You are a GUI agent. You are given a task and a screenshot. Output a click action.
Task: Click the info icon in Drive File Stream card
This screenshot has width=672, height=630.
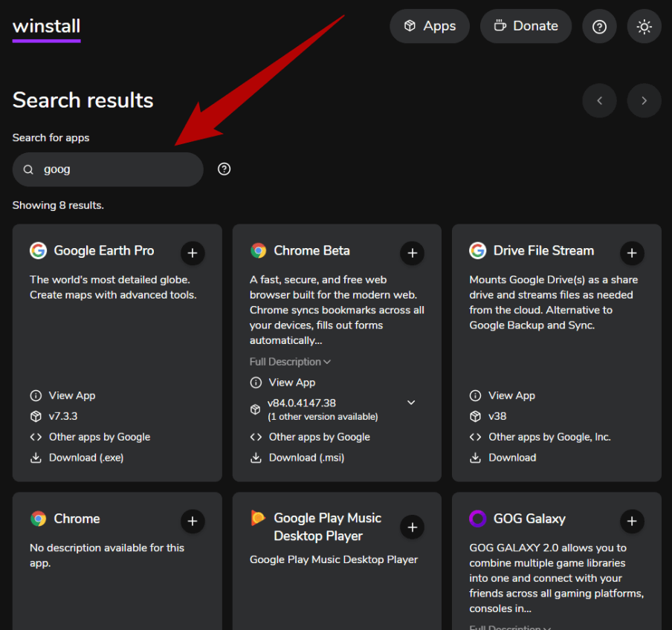tap(475, 395)
